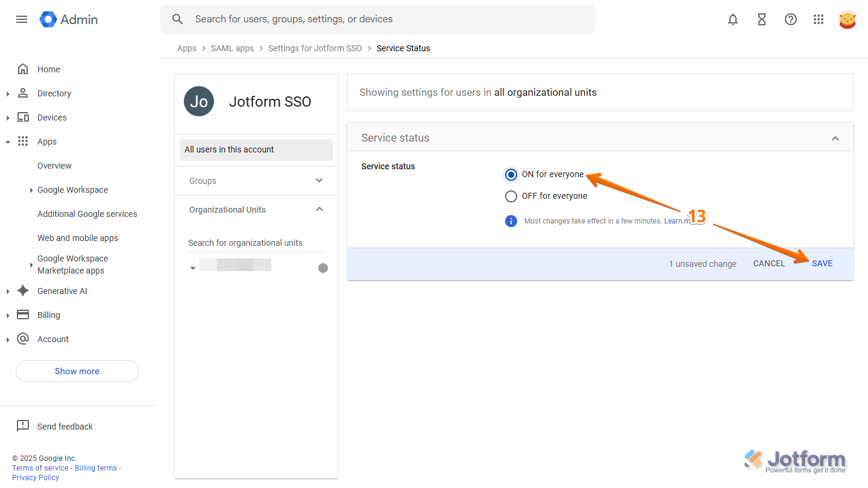This screenshot has height=488, width=868.
Task: Expand Google Workspace submenu arrow
Action: tap(31, 190)
